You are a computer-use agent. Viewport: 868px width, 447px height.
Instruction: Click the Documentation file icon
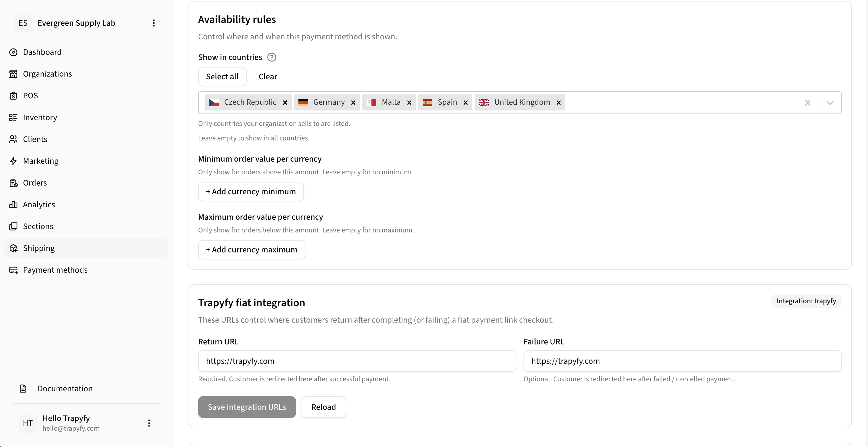click(23, 388)
